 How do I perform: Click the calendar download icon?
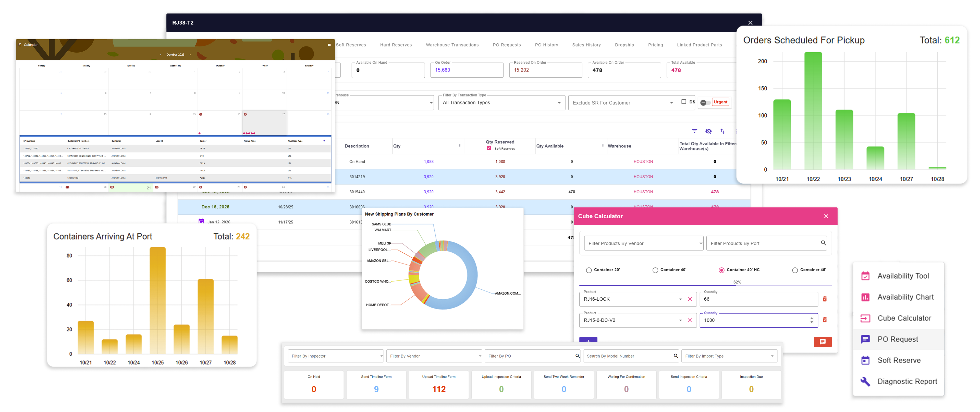324,141
